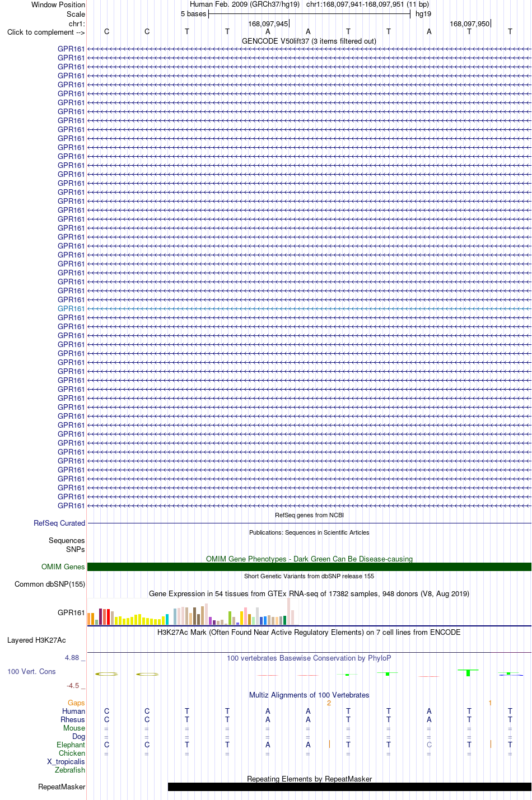
Task: Click the orange gap count '1'
Action: coord(490,703)
